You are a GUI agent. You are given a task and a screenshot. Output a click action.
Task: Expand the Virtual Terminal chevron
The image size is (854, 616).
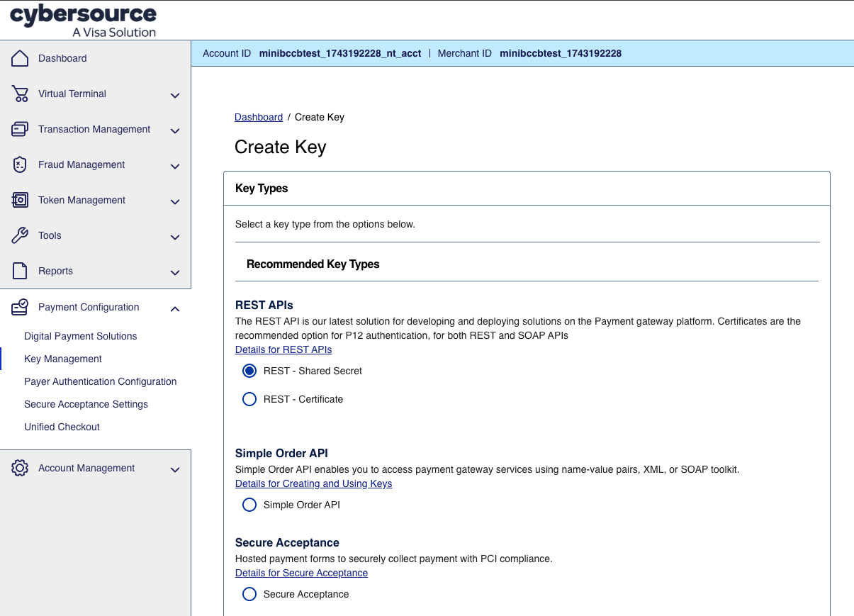(x=175, y=95)
